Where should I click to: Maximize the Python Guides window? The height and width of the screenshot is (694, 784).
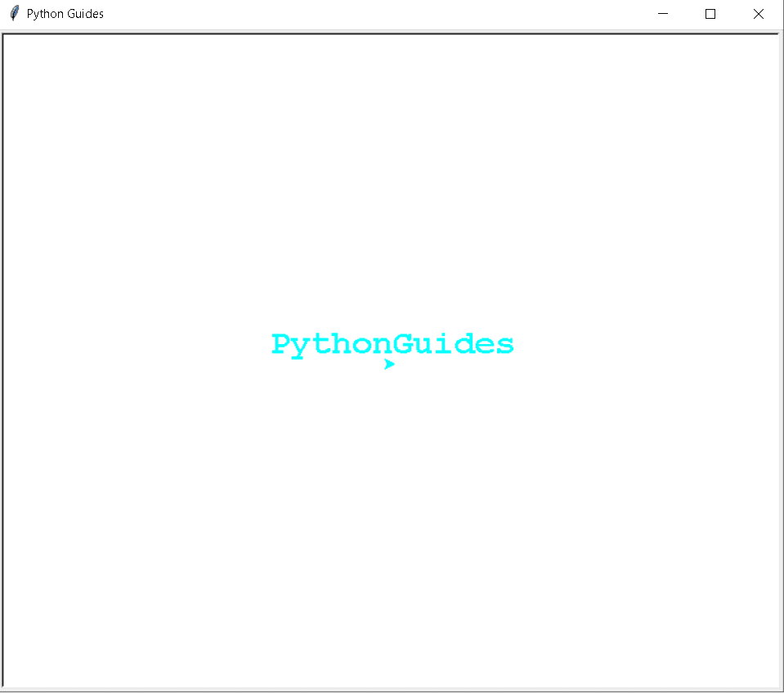710,14
